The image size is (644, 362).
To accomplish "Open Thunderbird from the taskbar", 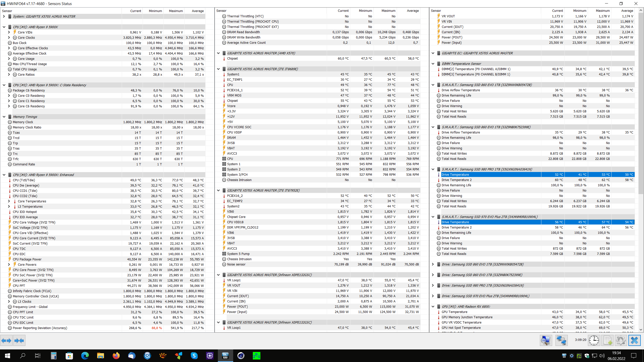I will (132, 356).
